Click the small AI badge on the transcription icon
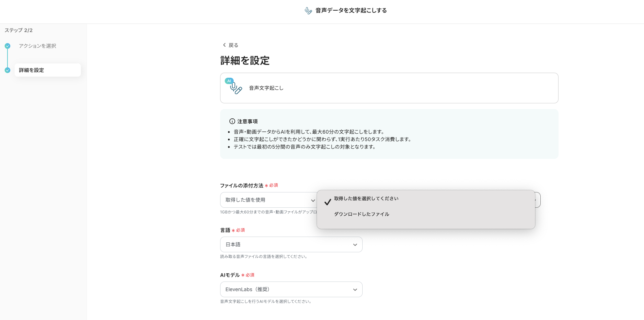Viewport: 644px width, 320px height. pos(229,81)
